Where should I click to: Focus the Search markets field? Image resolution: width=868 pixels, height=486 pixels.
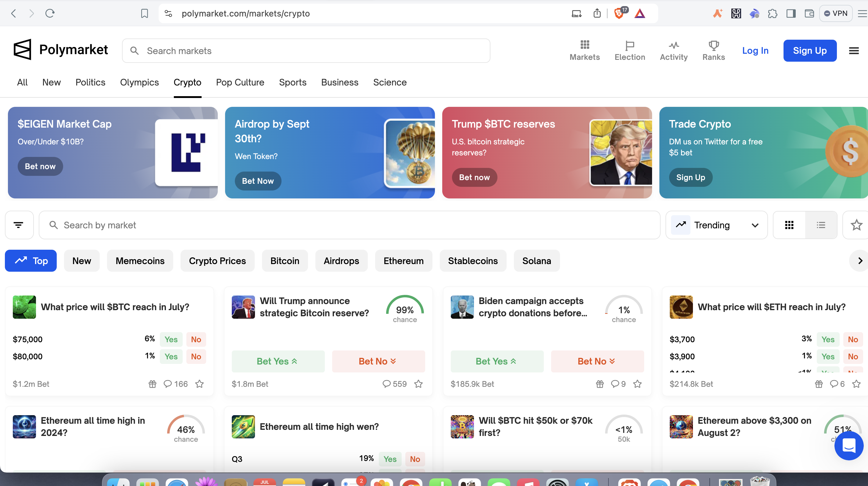306,51
